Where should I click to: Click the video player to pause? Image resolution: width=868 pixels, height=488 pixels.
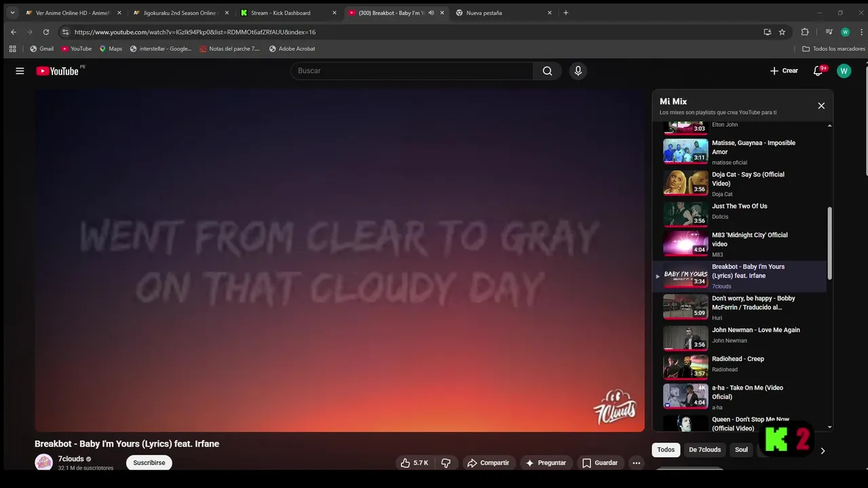point(340,260)
